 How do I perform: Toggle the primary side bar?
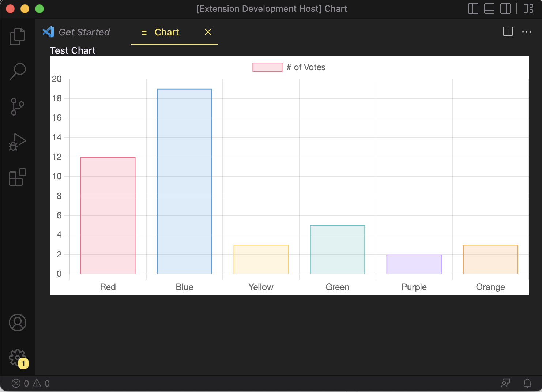point(473,8)
